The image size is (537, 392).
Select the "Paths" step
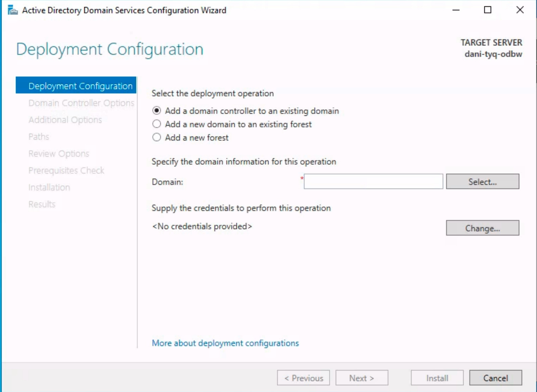tap(39, 136)
